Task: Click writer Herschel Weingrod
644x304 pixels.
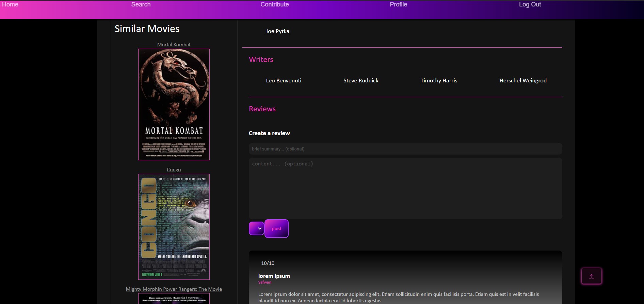Action: [x=523, y=80]
